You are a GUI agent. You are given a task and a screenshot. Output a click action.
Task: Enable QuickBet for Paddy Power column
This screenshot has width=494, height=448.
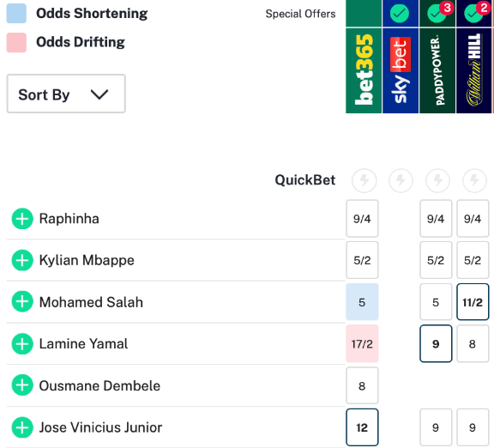coord(437,180)
